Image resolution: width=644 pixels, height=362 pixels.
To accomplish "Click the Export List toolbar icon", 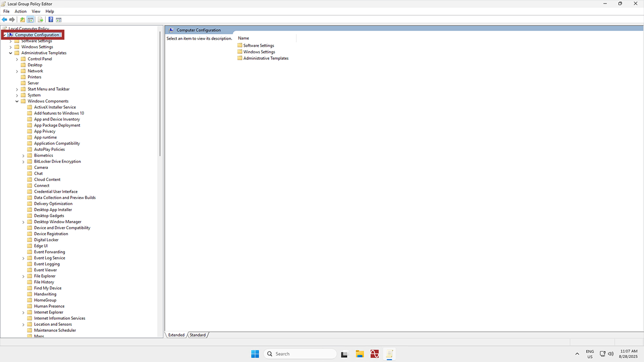I will coord(40,20).
